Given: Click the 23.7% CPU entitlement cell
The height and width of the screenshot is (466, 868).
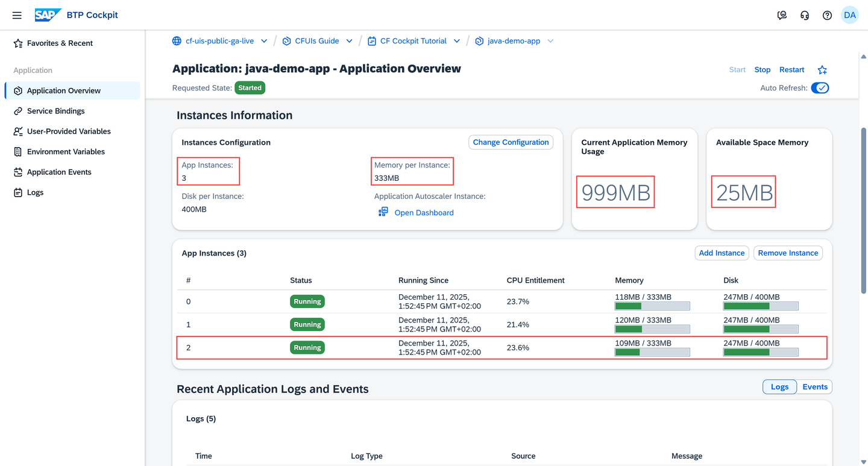Looking at the screenshot, I should pyautogui.click(x=518, y=301).
